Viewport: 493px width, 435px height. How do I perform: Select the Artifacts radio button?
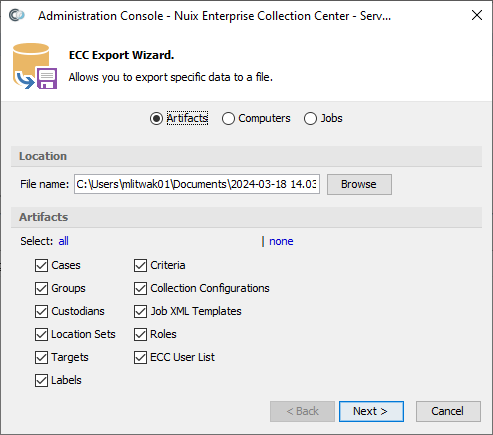[156, 118]
